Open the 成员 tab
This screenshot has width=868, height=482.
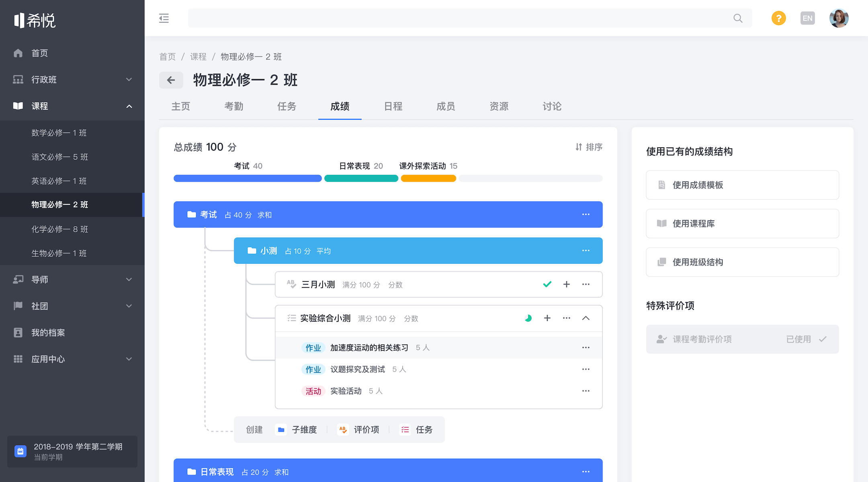coord(446,106)
